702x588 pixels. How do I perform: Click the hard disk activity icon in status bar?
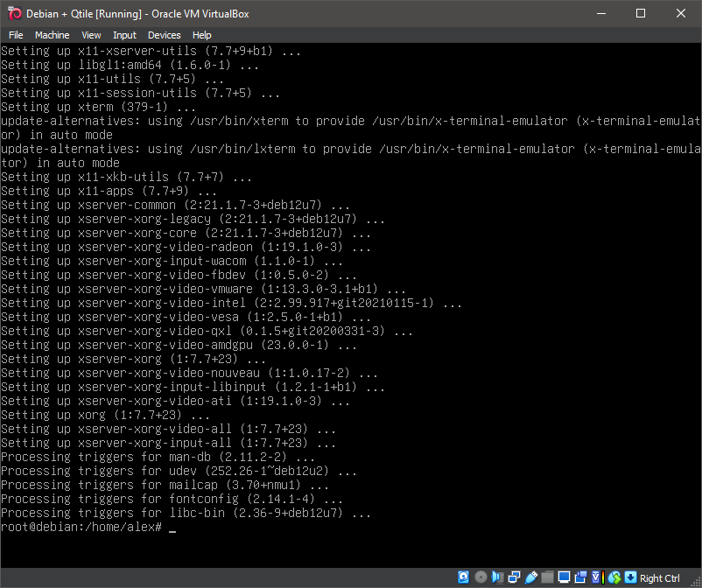pos(463,577)
